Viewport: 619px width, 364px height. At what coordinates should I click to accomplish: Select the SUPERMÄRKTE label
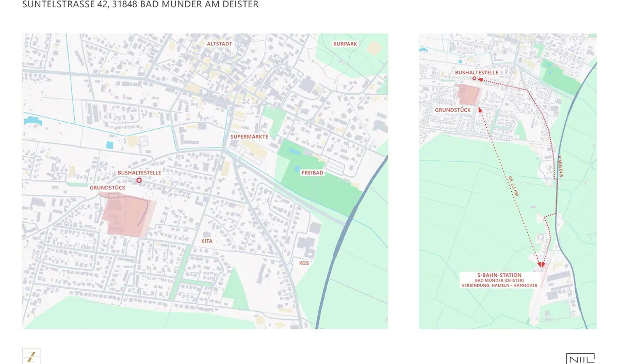coord(250,138)
